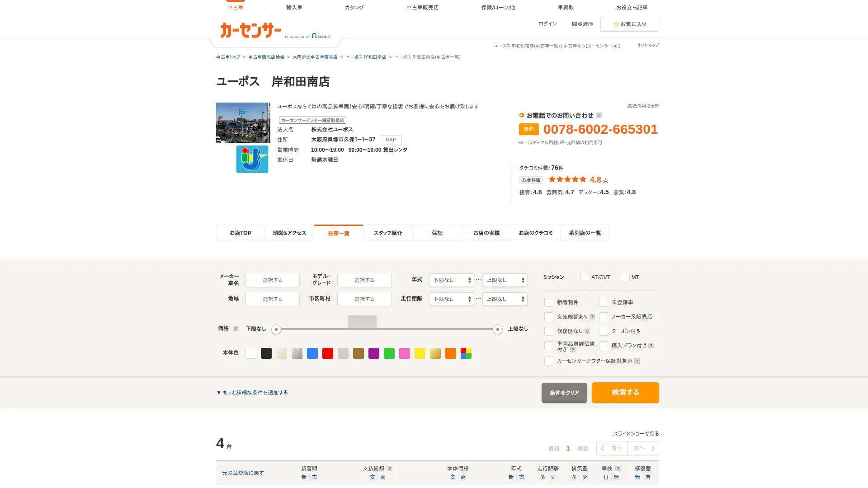Open the 地域 選択する selector

pos(273,299)
